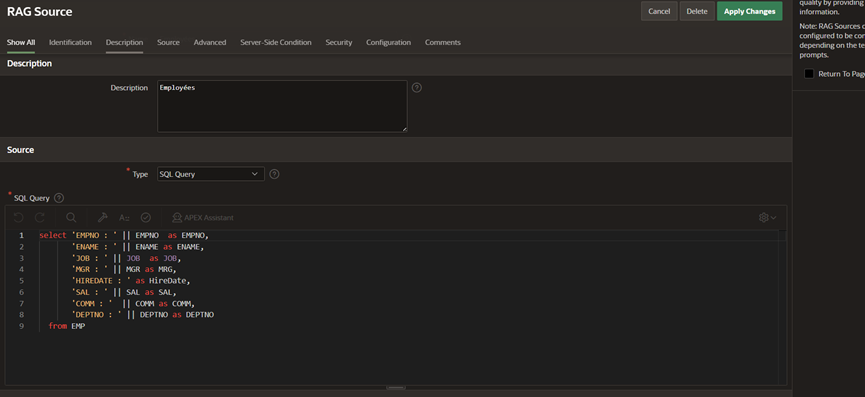Go to the Identification tab
Image resolution: width=865 pixels, height=397 pixels.
tap(70, 42)
